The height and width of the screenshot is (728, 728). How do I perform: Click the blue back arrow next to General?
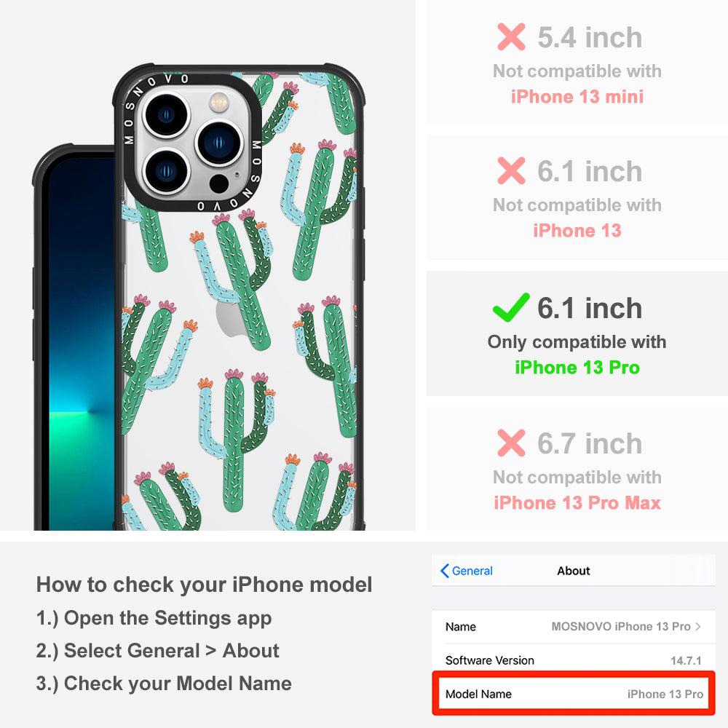click(x=444, y=571)
